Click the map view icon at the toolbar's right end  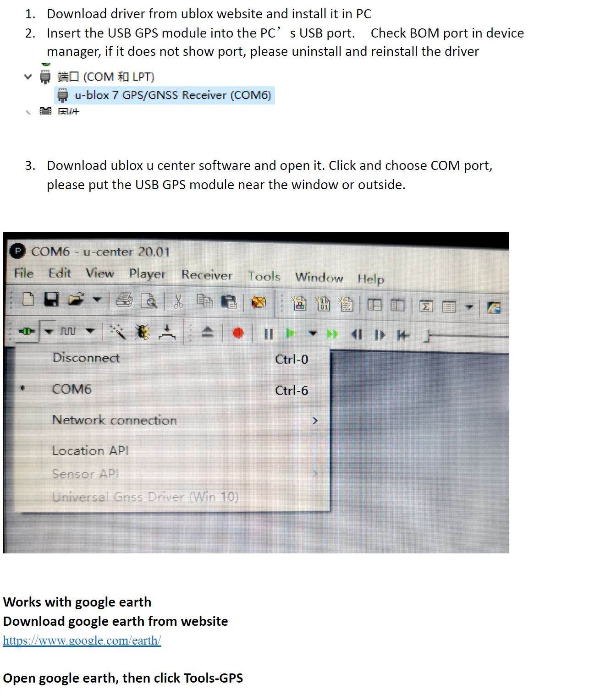[494, 308]
